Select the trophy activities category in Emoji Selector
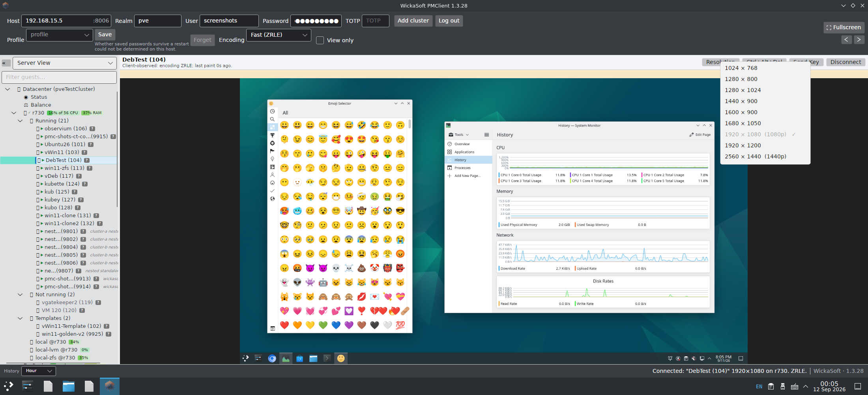Screen dimensions: 868x395 (272, 135)
